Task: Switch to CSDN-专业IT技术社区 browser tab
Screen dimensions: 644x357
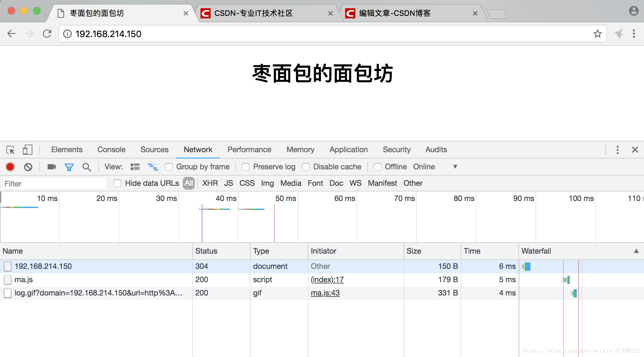Action: pos(266,13)
